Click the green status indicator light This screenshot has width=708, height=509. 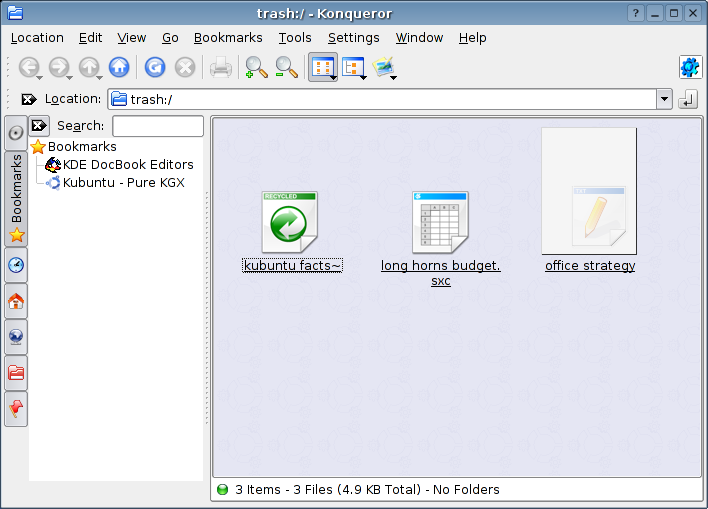coord(223,490)
